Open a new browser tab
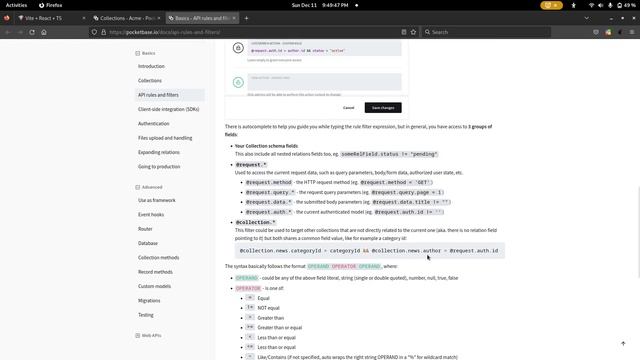Viewport: 640px width, 360px height. coord(246,18)
